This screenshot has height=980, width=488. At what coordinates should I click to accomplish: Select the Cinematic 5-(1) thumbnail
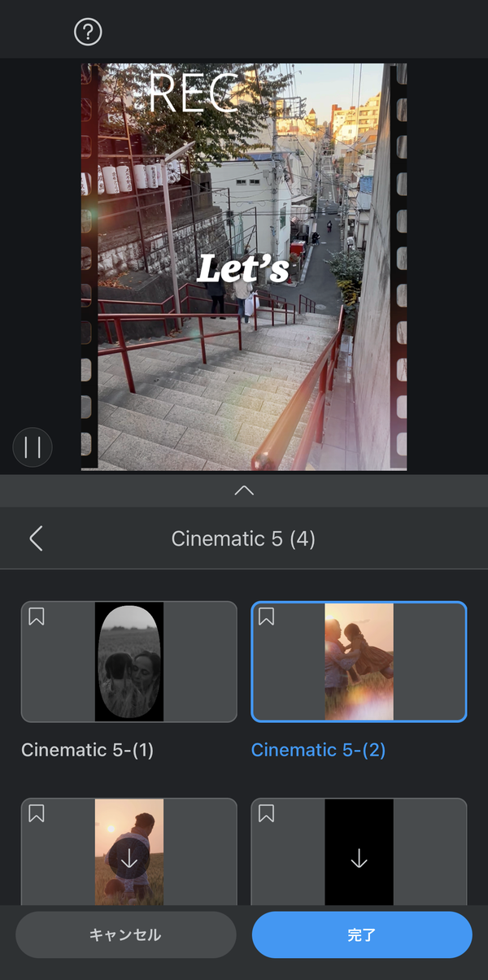coord(129,662)
